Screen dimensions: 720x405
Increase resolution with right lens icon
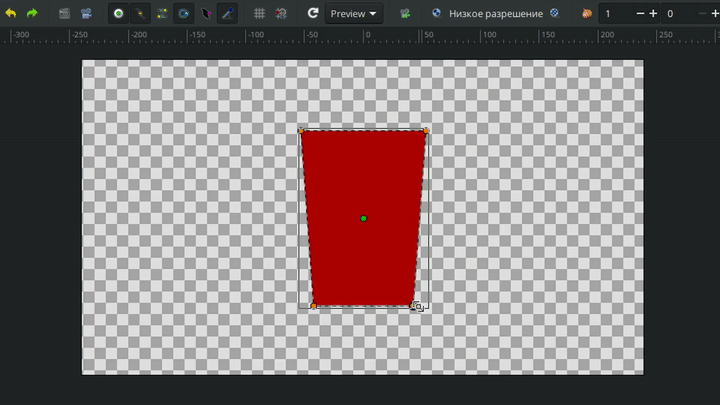(553, 14)
